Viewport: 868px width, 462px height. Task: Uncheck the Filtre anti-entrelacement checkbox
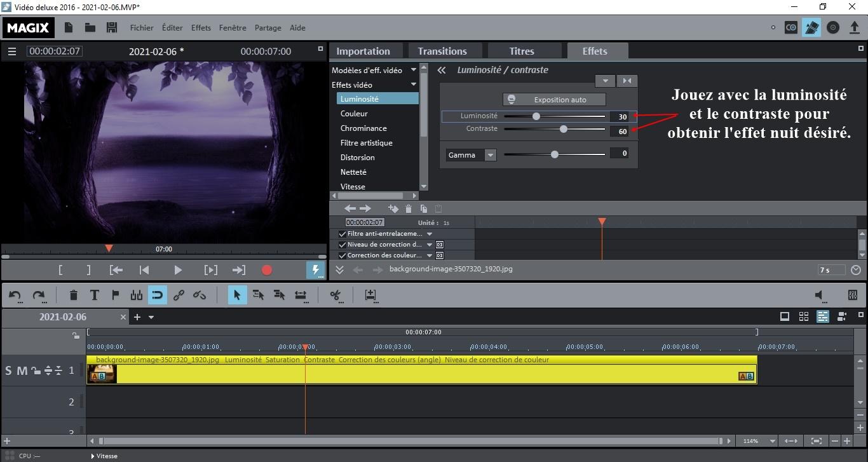point(343,234)
